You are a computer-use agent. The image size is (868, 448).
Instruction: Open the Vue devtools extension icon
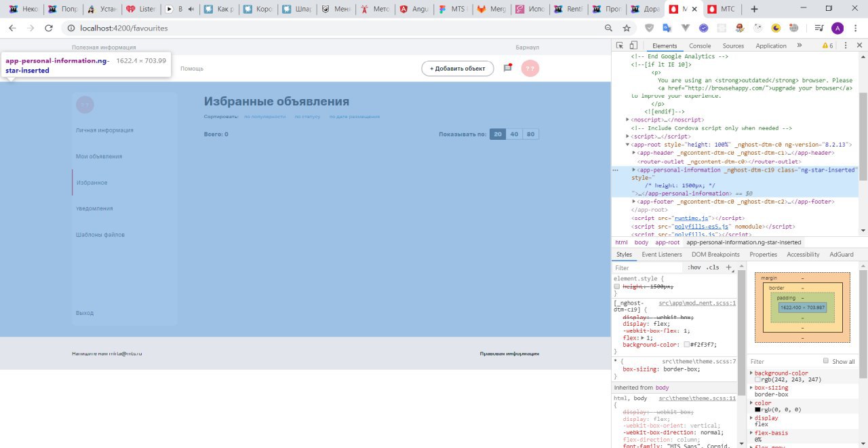tap(686, 28)
